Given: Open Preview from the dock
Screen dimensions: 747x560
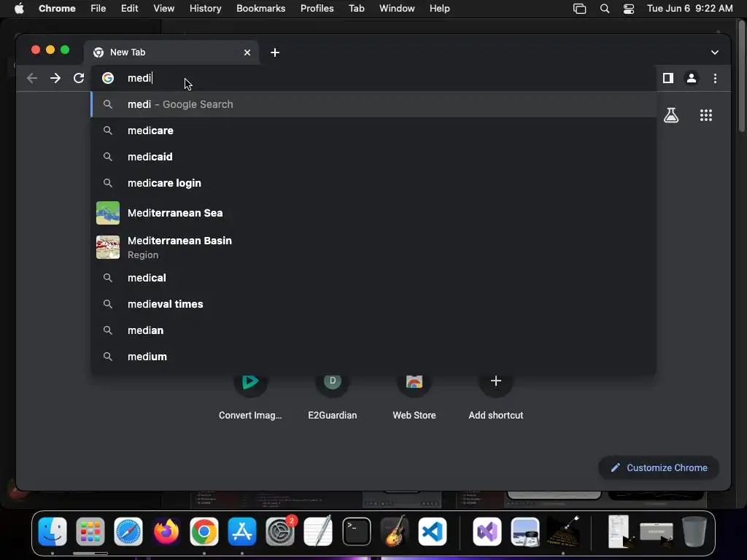Looking at the screenshot, I should pyautogui.click(x=525, y=531).
